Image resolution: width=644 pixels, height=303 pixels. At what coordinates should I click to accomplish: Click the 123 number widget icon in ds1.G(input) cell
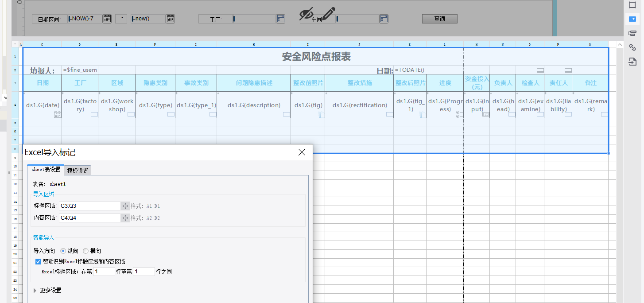point(485,114)
